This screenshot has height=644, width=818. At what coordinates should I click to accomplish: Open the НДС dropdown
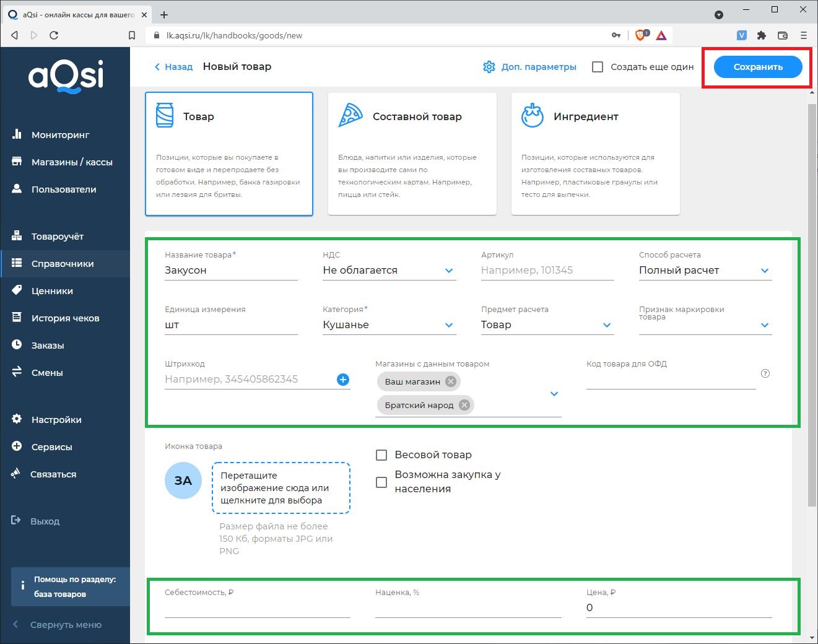(x=449, y=271)
